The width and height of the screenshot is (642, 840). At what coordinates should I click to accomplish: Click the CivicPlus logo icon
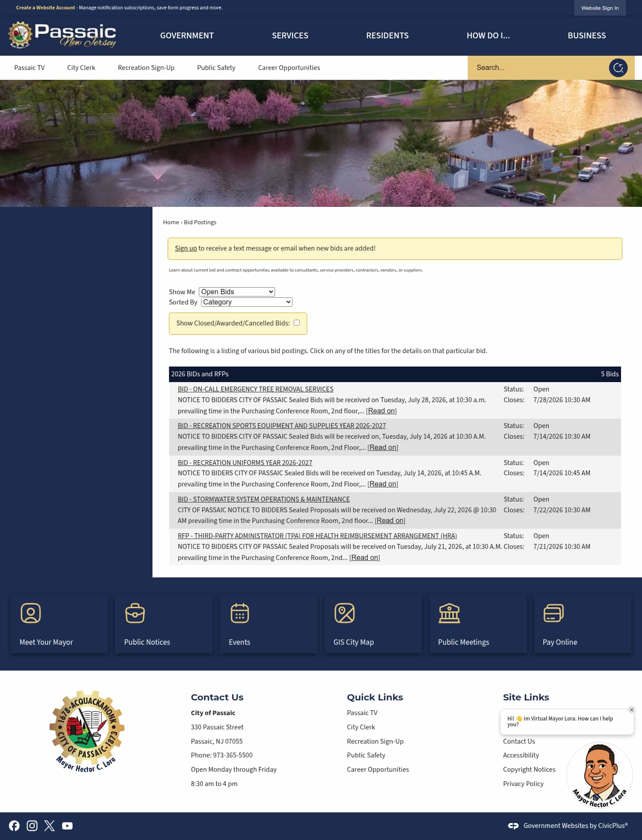click(513, 826)
